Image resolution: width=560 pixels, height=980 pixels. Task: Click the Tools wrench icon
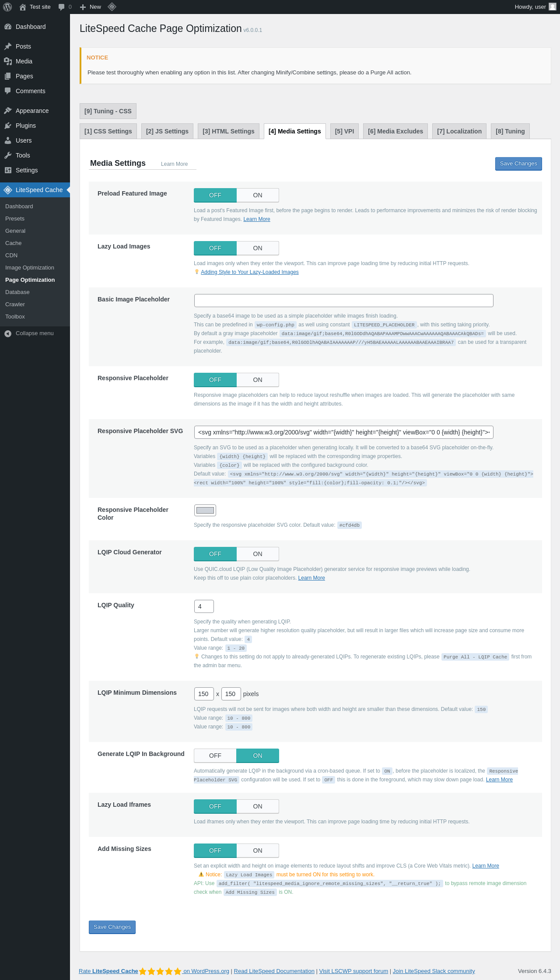[8, 155]
